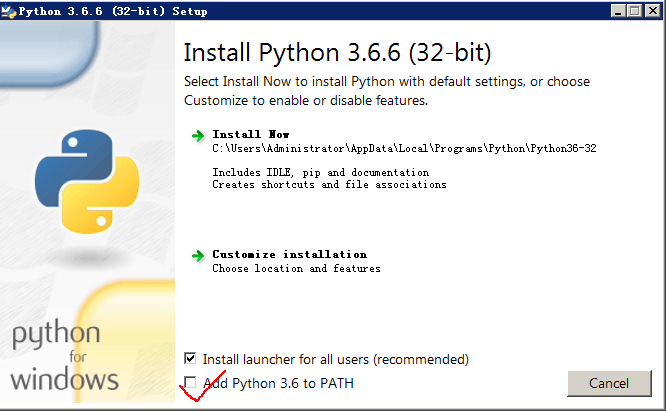666x411 pixels.
Task: Enable Add Python 3.6 to PATH checkbox
Action: click(190, 383)
